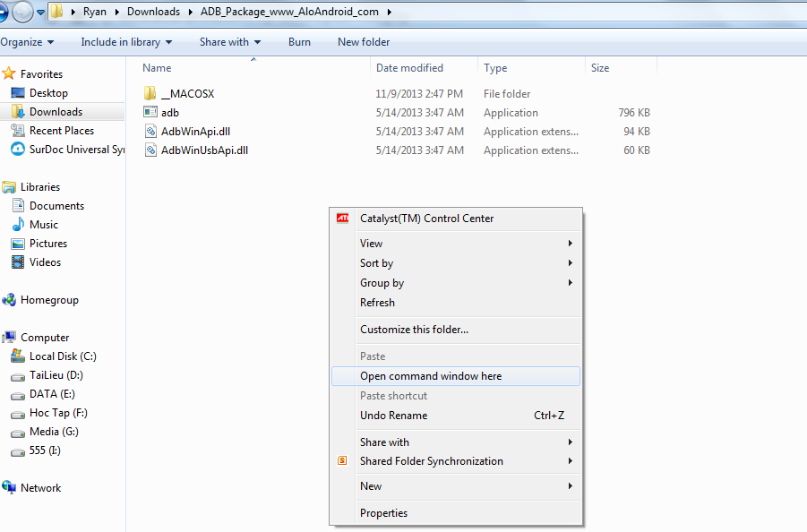
Task: Click the Homegroup icon in sidebar
Action: [x=9, y=300]
